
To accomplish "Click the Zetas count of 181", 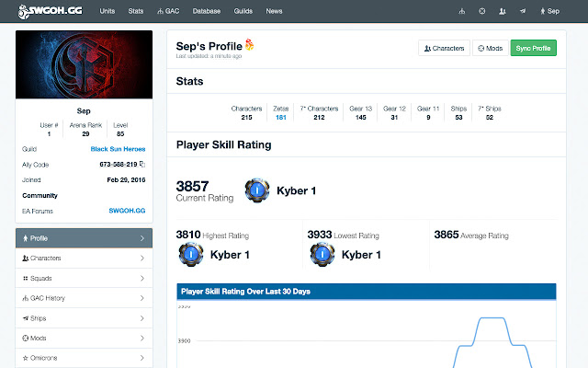I will (281, 118).
